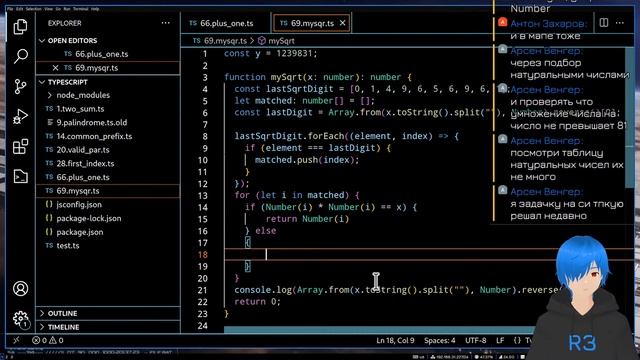Open the File menu

point(10,9)
